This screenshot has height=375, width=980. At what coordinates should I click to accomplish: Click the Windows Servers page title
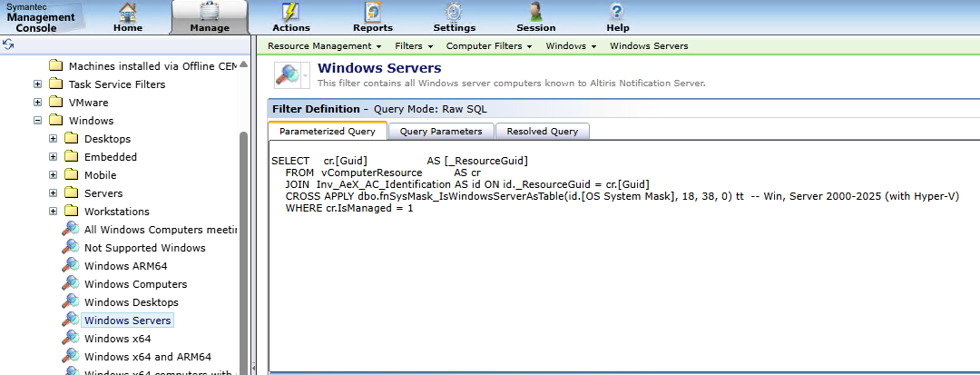(x=379, y=68)
